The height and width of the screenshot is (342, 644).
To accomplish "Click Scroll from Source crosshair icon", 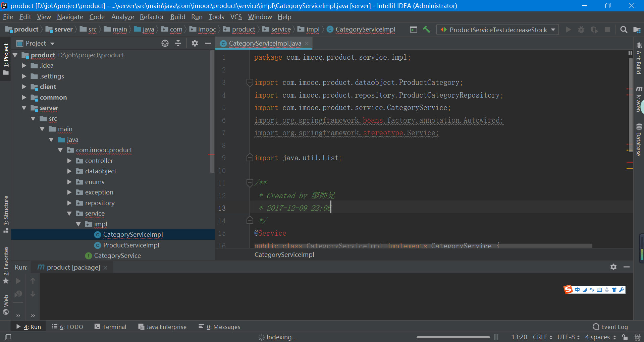I will [165, 43].
